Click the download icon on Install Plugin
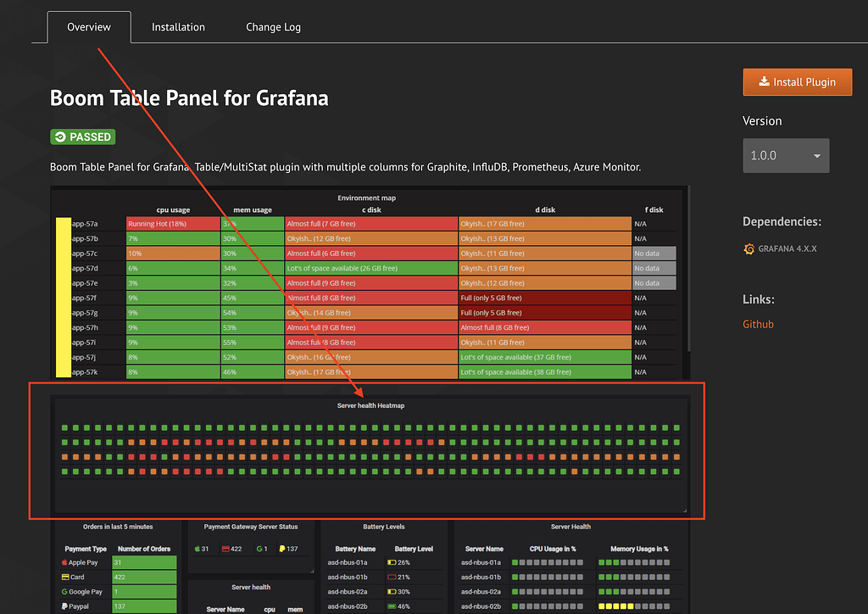The width and height of the screenshot is (868, 614). point(764,81)
